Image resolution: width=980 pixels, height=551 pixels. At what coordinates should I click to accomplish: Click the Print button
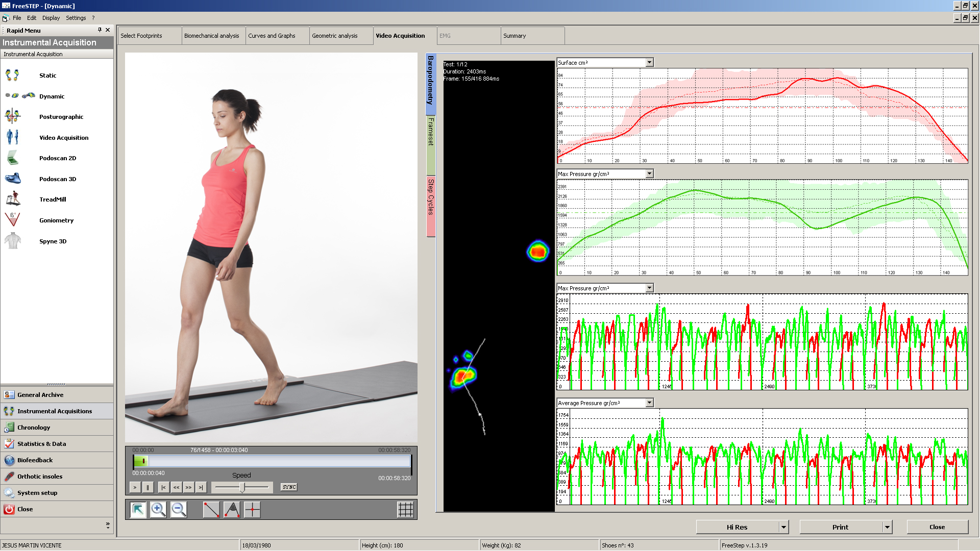click(x=840, y=527)
